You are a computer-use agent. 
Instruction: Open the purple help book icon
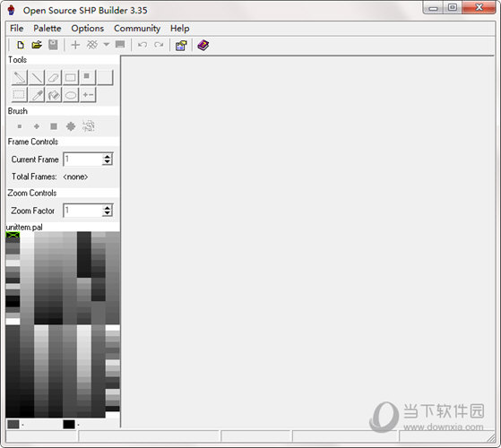click(x=203, y=46)
